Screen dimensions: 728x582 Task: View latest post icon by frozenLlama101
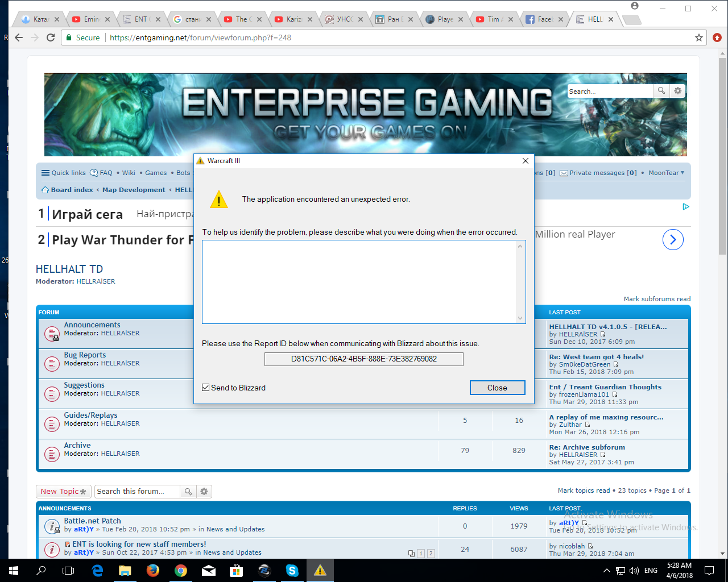pos(615,394)
